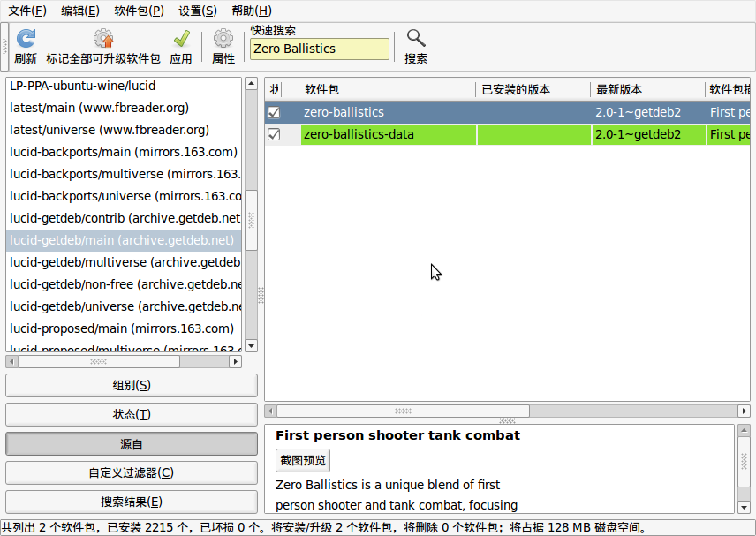Click the First person shooter tank combat heading
The height and width of the screenshot is (536, 756).
click(397, 435)
